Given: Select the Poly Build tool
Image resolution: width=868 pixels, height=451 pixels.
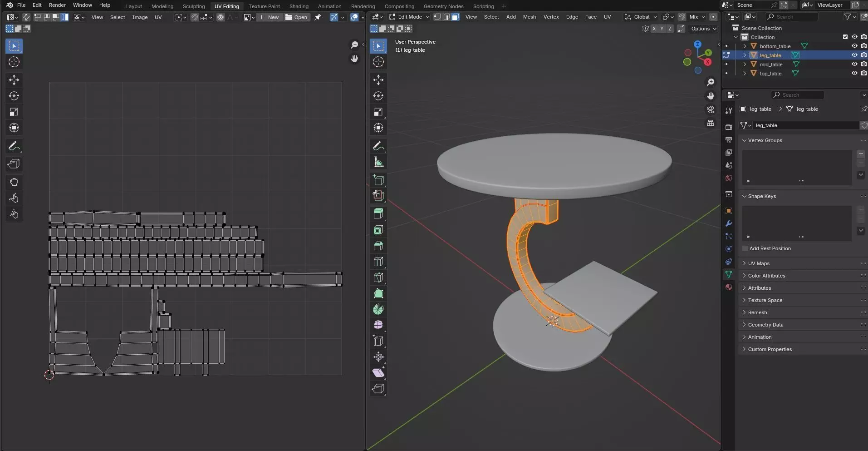Looking at the screenshot, I should pyautogui.click(x=378, y=293).
